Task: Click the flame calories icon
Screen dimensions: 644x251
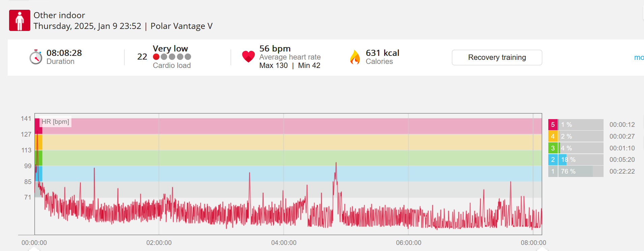Action: (355, 57)
